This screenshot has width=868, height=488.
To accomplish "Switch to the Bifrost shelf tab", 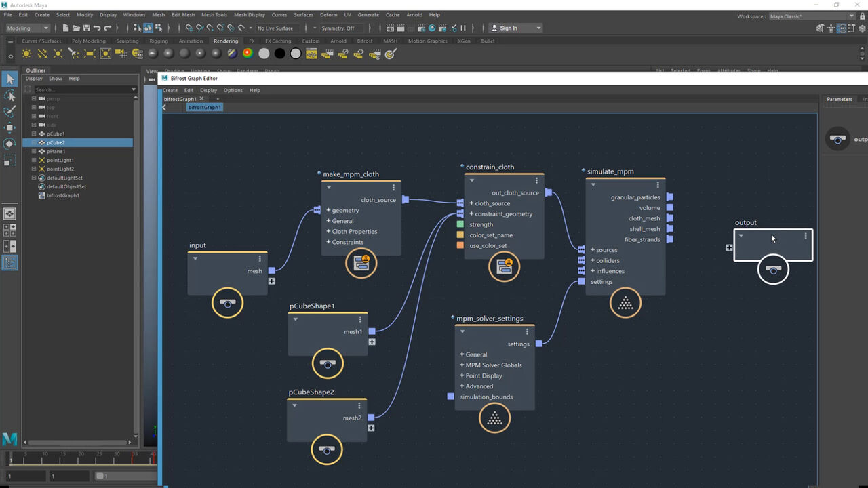I will 365,41.
